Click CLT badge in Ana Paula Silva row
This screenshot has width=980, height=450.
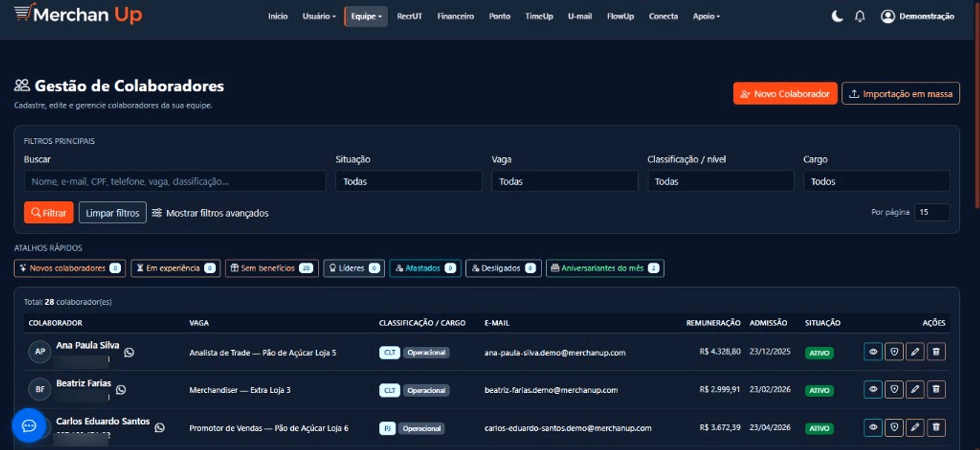[389, 352]
